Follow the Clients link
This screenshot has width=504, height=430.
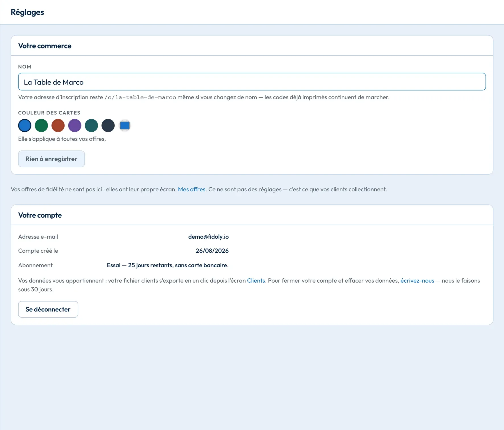click(256, 281)
